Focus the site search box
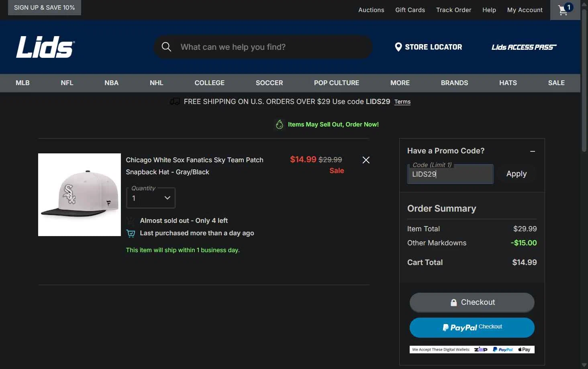This screenshot has width=588, height=369. (x=263, y=47)
